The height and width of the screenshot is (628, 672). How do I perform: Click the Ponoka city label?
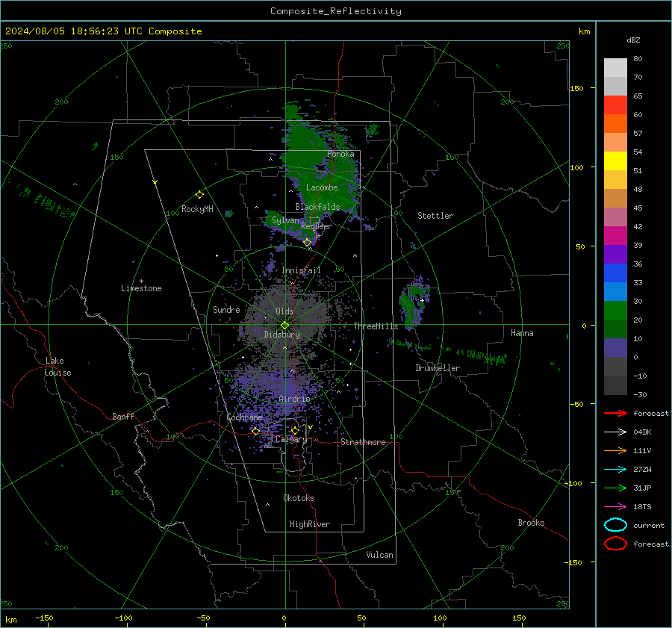[x=340, y=154]
